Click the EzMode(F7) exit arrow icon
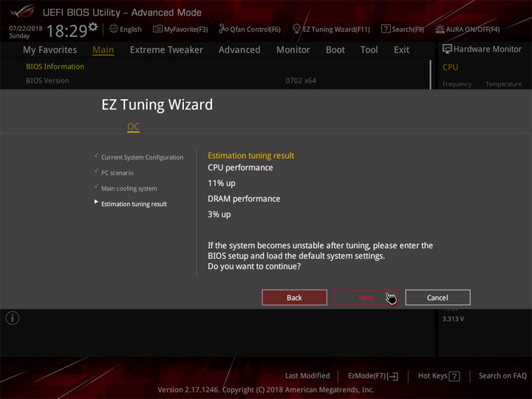 393,376
